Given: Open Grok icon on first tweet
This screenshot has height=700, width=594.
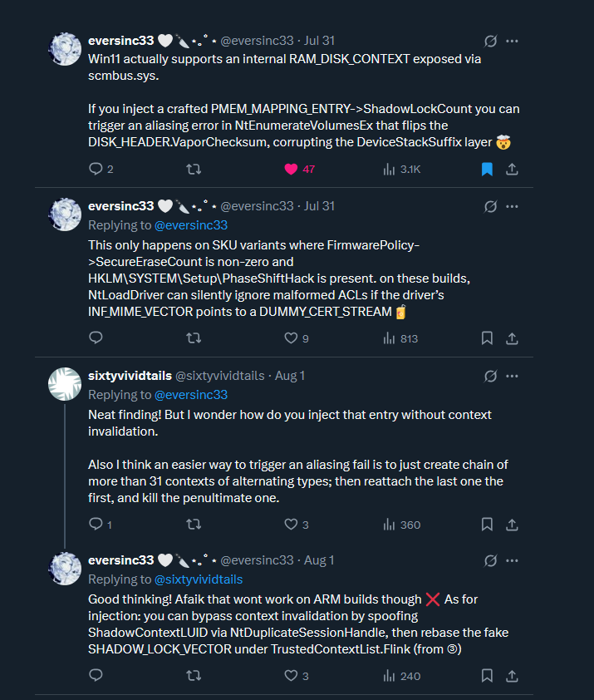Looking at the screenshot, I should point(491,41).
